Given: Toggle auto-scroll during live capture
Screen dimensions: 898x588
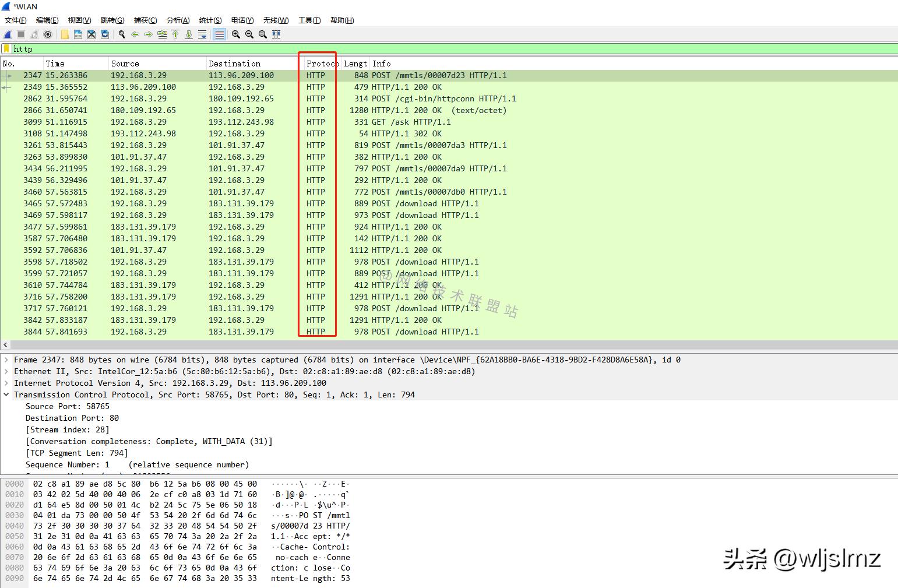Looking at the screenshot, I should coord(202,34).
